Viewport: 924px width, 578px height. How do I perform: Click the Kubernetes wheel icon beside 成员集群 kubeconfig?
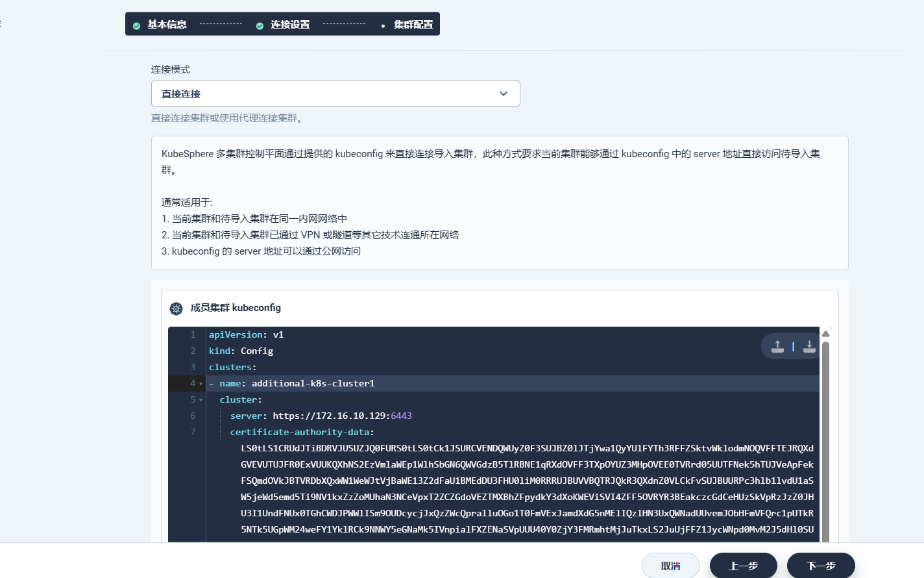point(176,308)
